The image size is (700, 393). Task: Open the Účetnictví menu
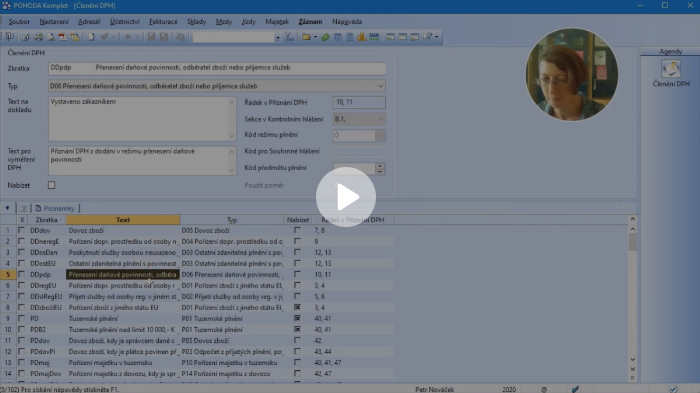click(x=125, y=21)
